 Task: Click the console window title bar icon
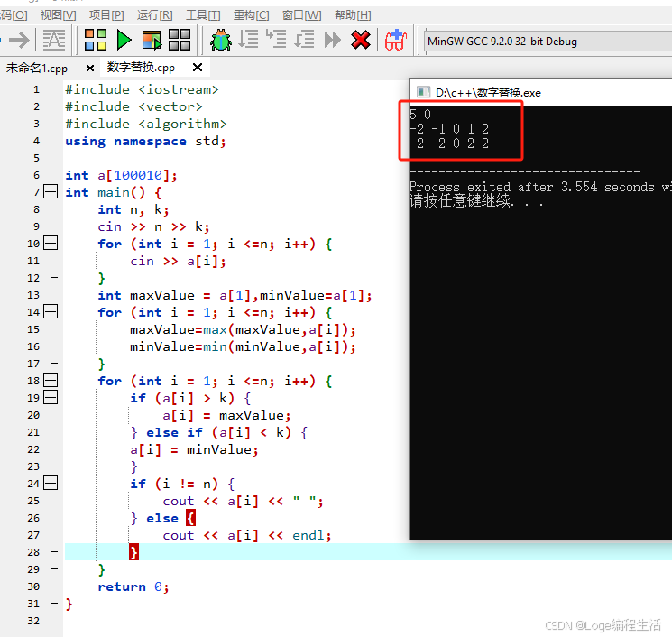pyautogui.click(x=423, y=92)
